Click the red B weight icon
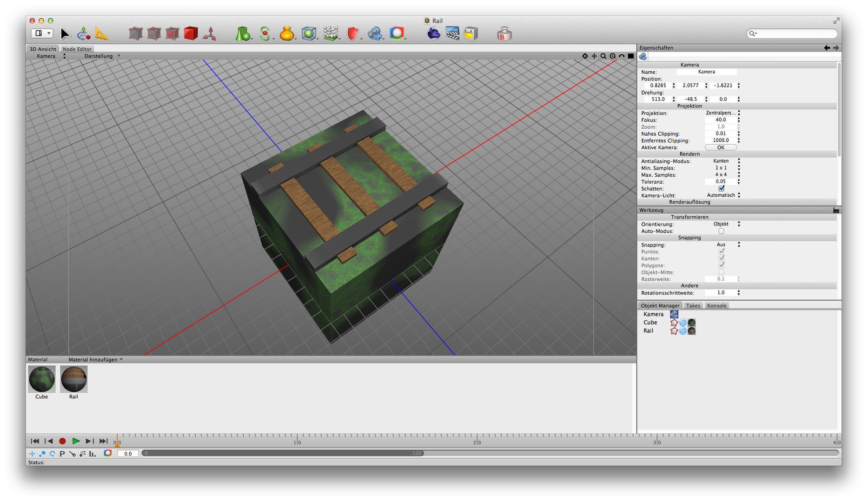 point(504,33)
